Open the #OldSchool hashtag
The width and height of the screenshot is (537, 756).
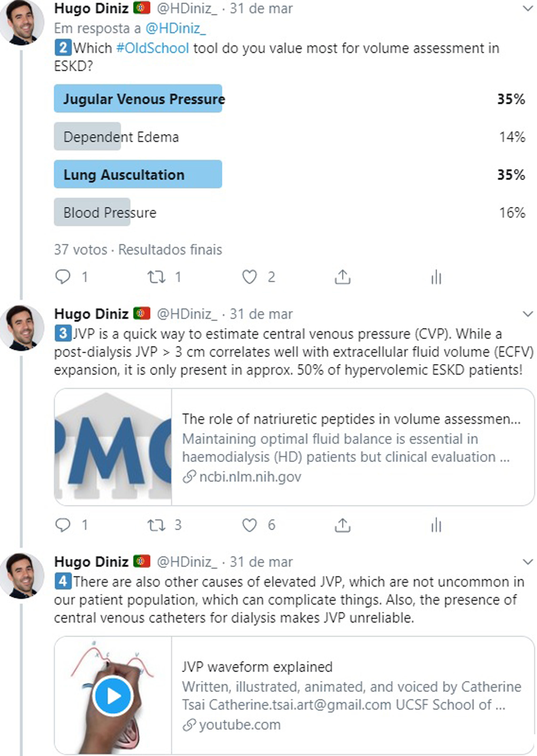pyautogui.click(x=153, y=48)
